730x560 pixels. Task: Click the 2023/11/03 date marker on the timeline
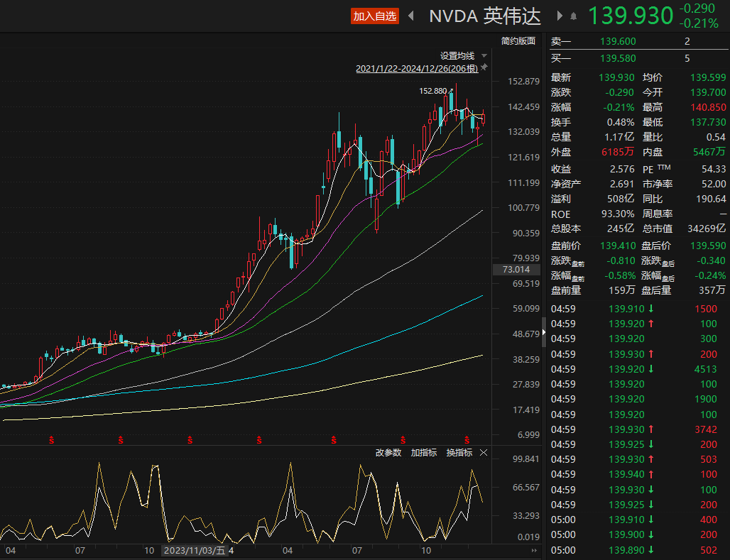point(198,550)
